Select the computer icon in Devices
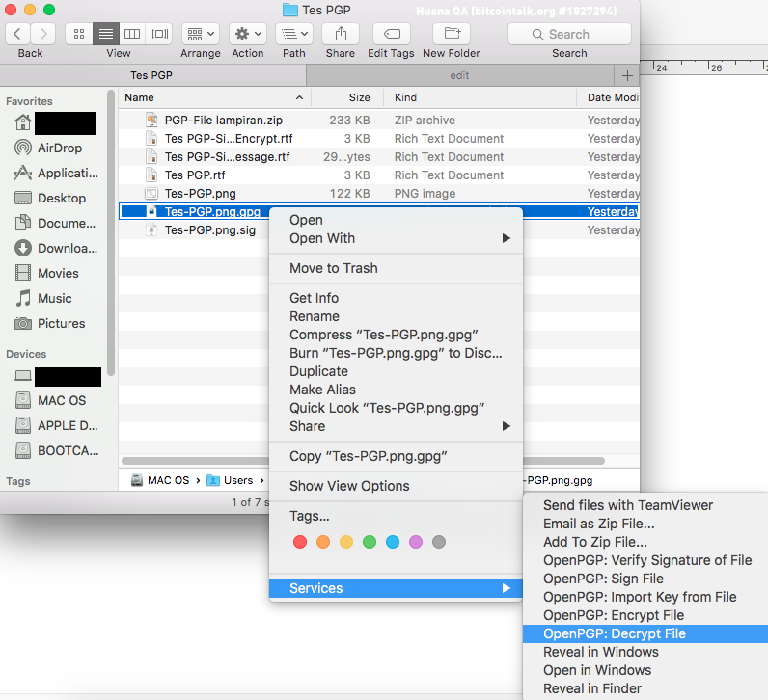The image size is (768, 700). [x=23, y=376]
